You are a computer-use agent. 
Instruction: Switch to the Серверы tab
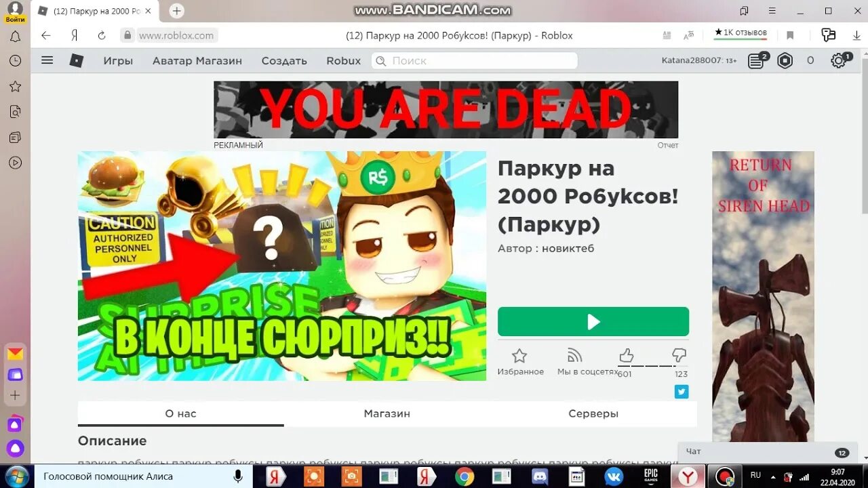tap(593, 413)
